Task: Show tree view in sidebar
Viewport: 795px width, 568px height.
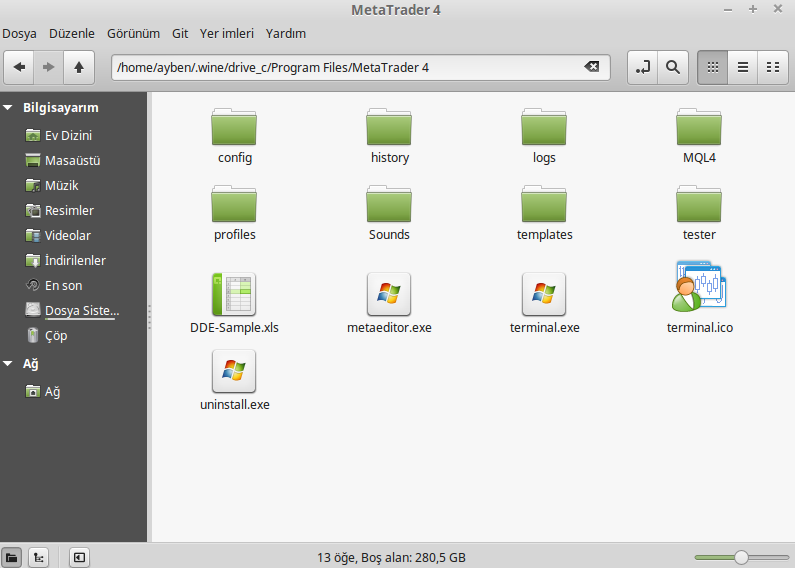Action: point(39,558)
